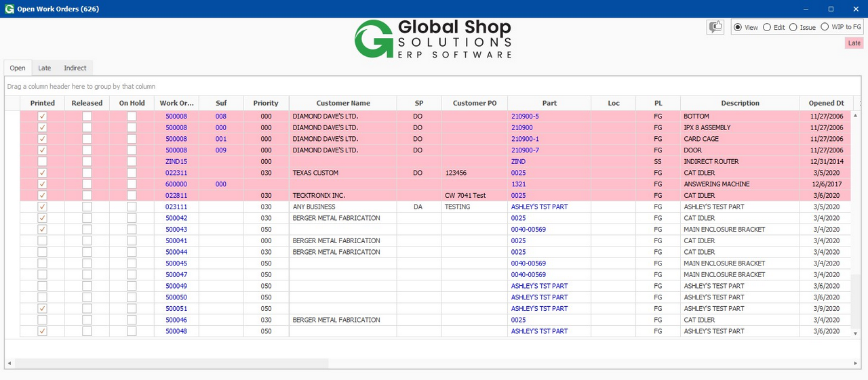Sort by the Released column header

87,103
